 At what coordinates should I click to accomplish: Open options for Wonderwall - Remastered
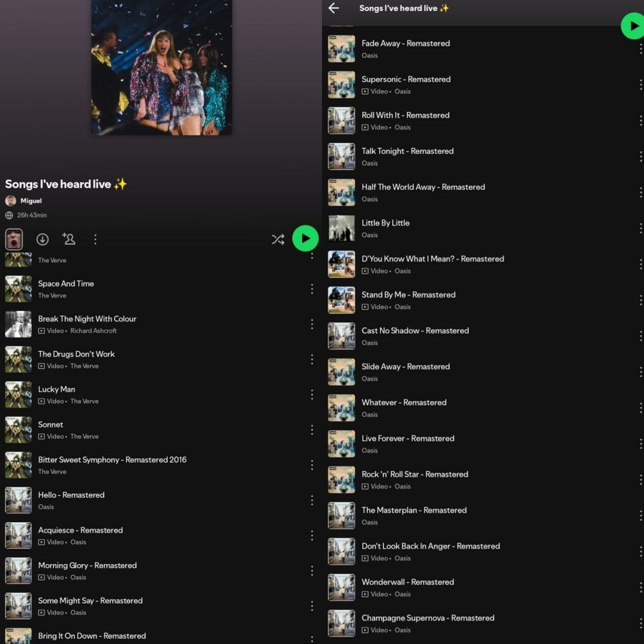pos(641,588)
